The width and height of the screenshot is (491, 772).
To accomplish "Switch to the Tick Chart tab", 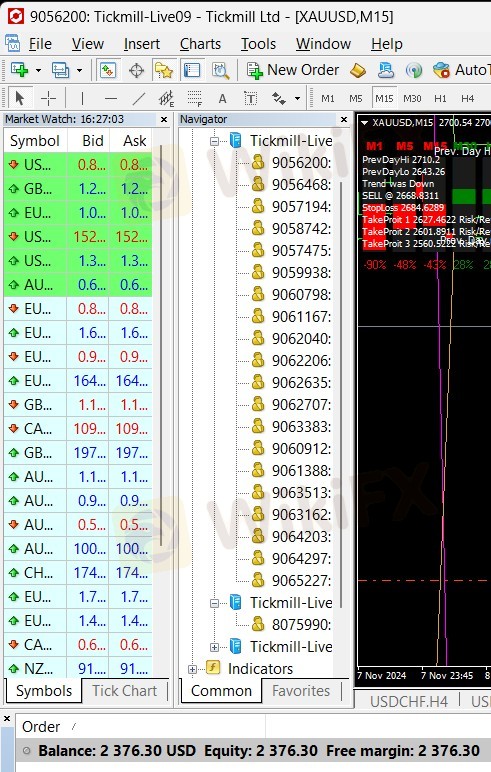I will pos(125,691).
